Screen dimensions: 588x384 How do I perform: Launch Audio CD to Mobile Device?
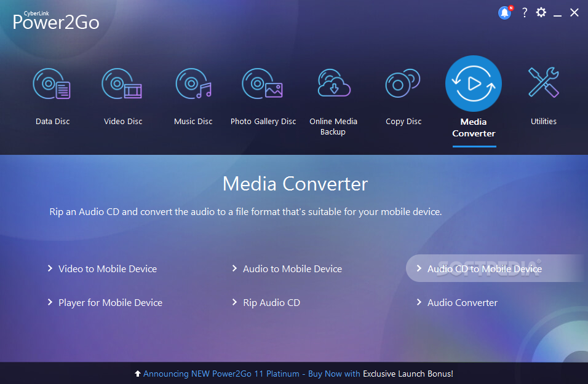point(485,269)
